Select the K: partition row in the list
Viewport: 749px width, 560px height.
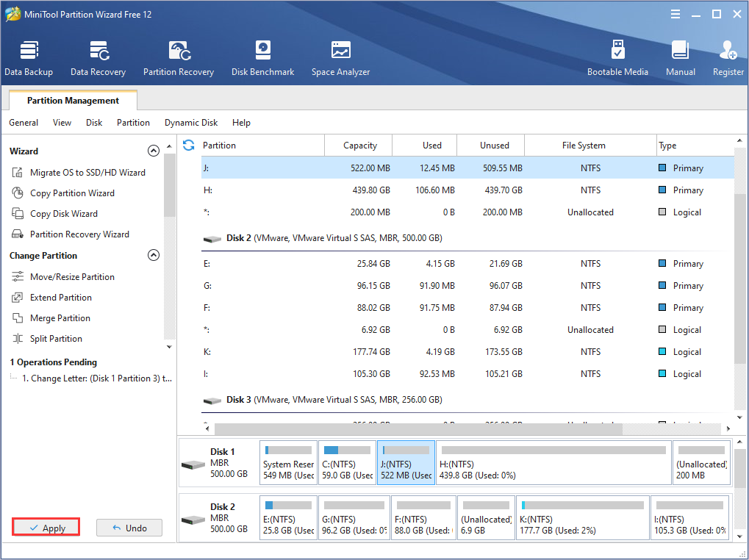467,352
